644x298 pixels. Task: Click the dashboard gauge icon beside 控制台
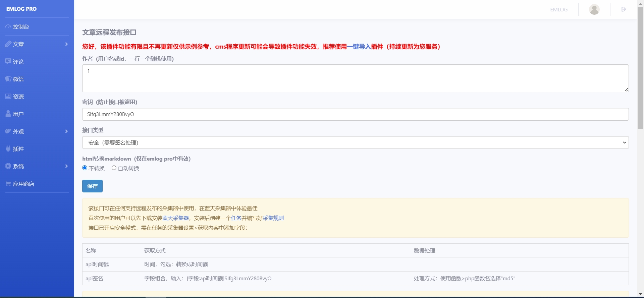coord(8,26)
